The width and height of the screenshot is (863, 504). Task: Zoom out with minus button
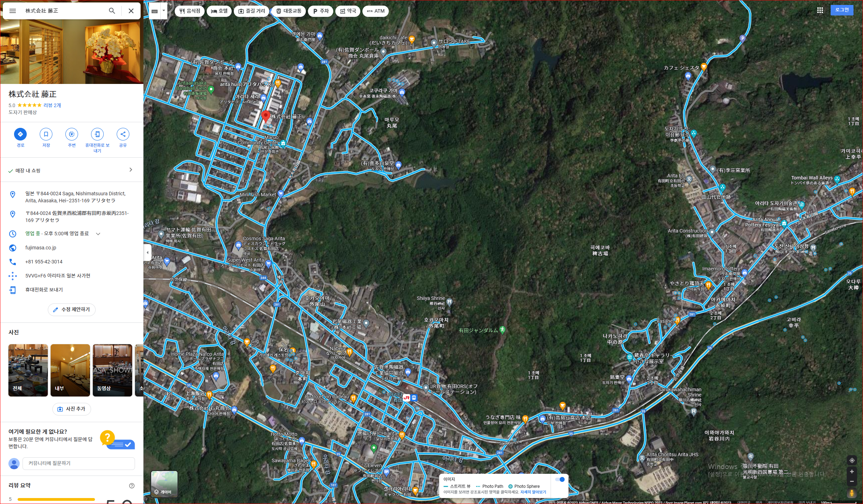(x=852, y=482)
